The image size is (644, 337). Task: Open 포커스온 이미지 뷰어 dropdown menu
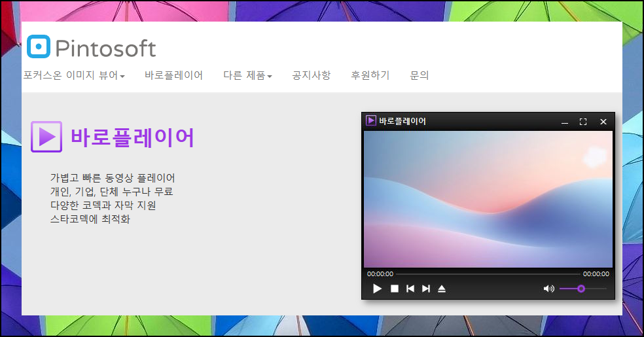pyautogui.click(x=74, y=75)
